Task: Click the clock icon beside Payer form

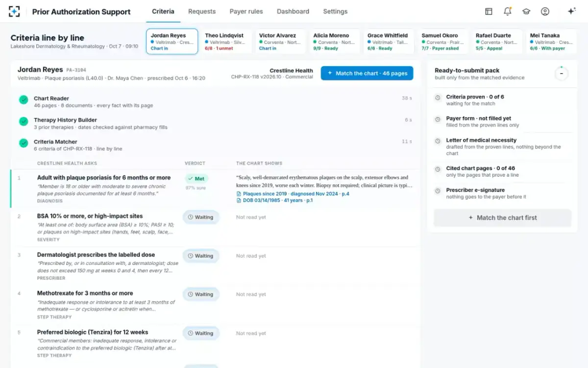Action: coord(438,119)
